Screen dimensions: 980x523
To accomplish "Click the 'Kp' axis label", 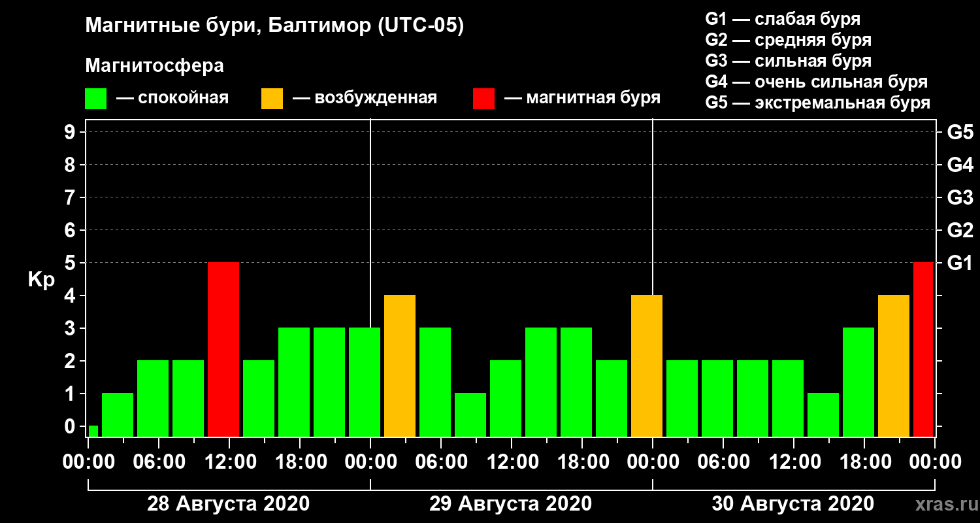I will 41,280.
